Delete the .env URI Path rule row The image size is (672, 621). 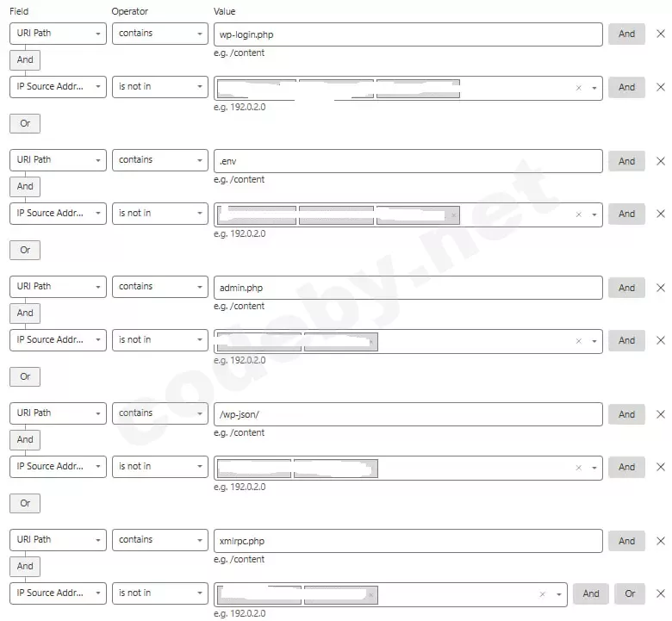(661, 161)
